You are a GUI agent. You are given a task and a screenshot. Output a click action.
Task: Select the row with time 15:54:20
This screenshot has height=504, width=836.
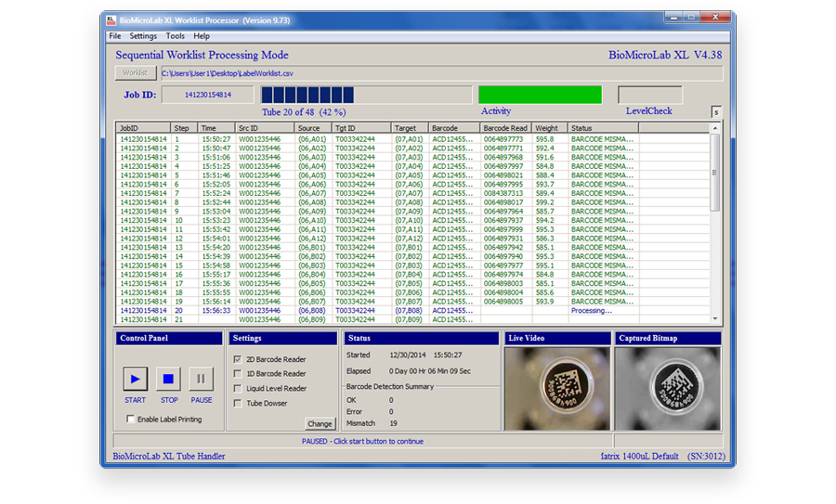(x=413, y=248)
